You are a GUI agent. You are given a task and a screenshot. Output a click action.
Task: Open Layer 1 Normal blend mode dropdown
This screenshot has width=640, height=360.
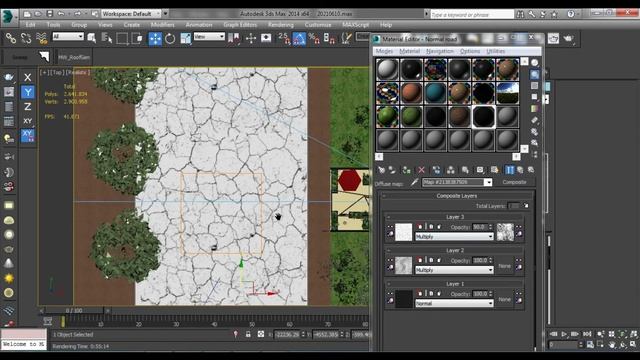click(x=454, y=304)
